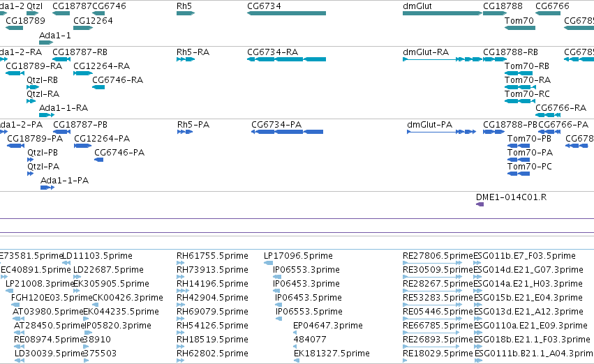
Task: Select the CG12264-RA transcript label
Action: tap(101, 66)
